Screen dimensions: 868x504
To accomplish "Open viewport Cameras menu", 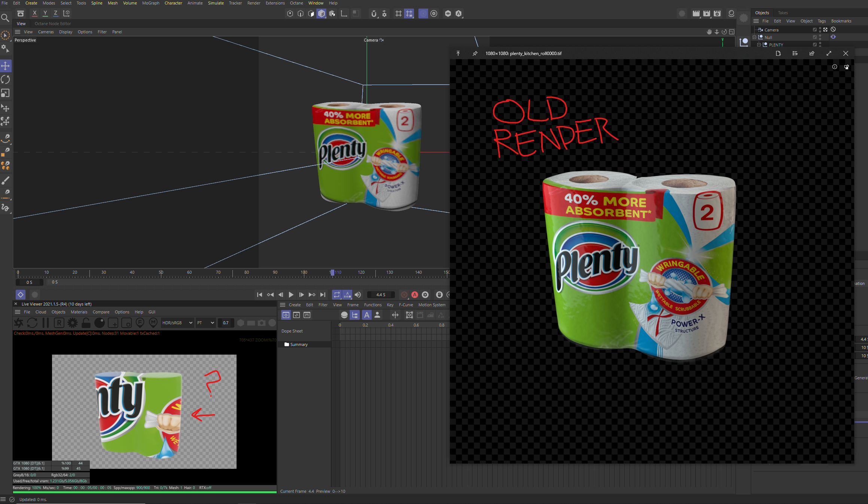I will tap(46, 32).
